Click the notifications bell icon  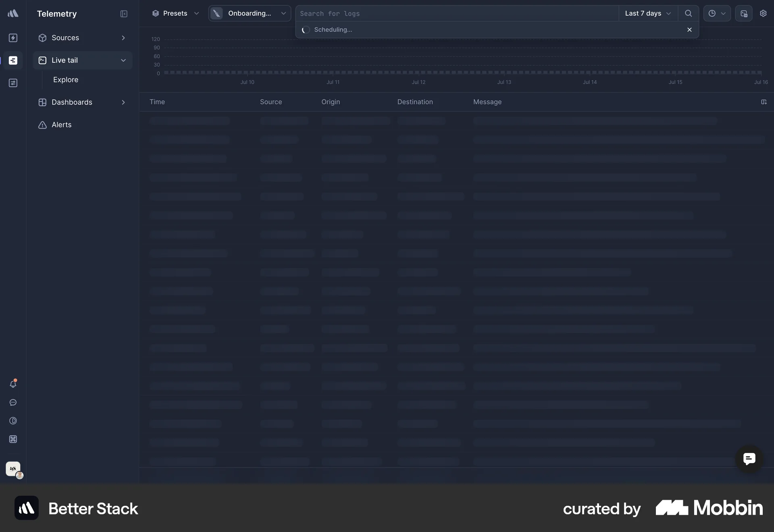coord(13,384)
